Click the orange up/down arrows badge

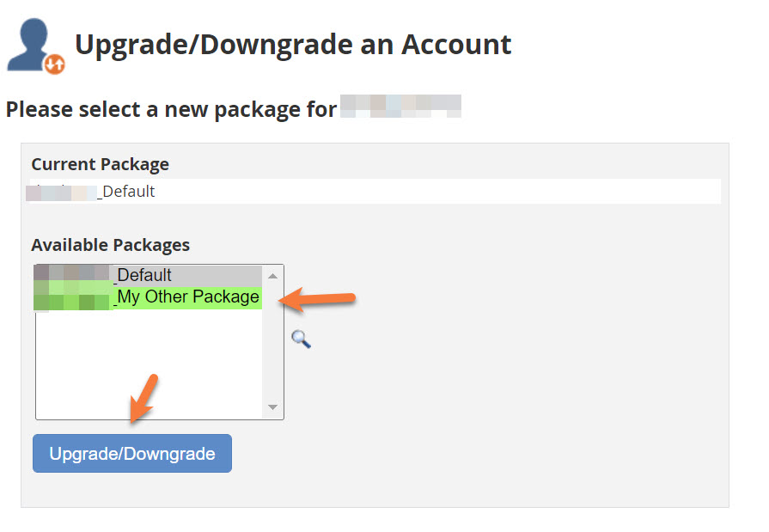point(54,63)
